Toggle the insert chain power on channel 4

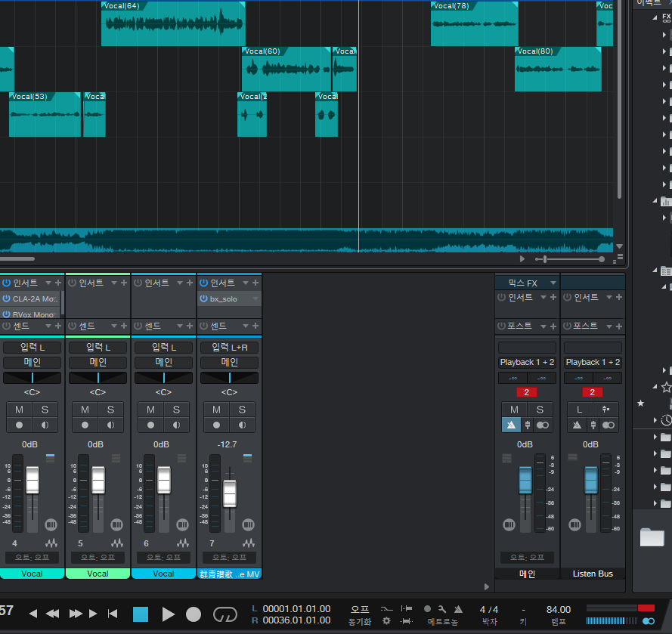click(7, 283)
